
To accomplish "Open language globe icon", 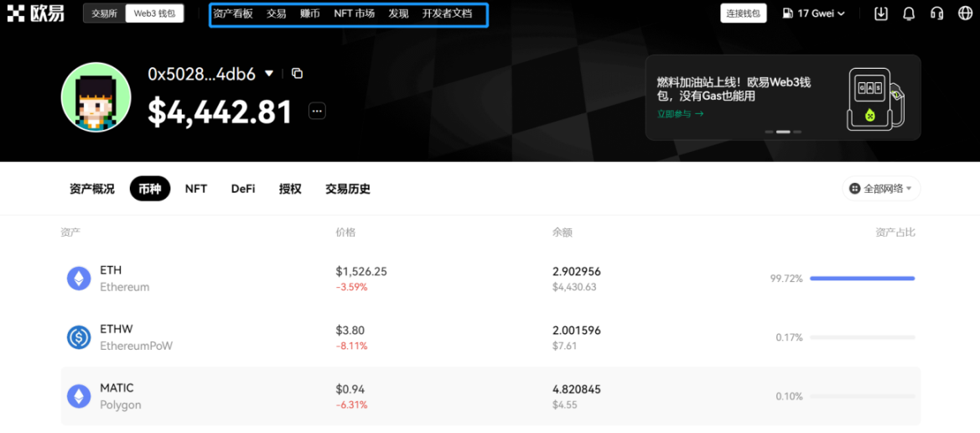I will tap(964, 13).
